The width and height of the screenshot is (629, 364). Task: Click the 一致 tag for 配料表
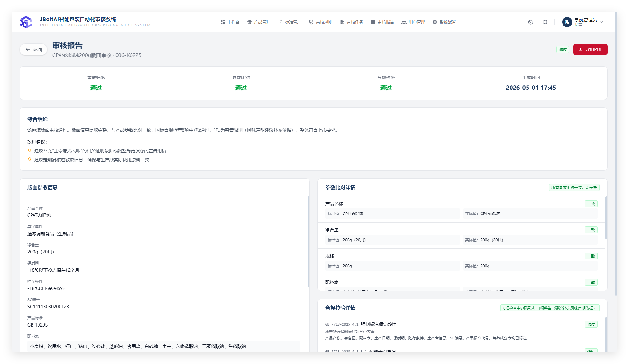click(x=591, y=282)
